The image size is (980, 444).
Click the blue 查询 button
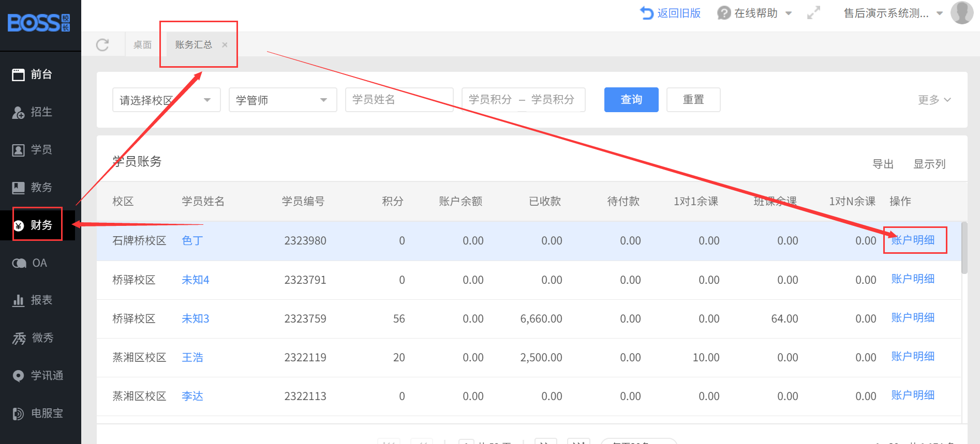coord(631,100)
